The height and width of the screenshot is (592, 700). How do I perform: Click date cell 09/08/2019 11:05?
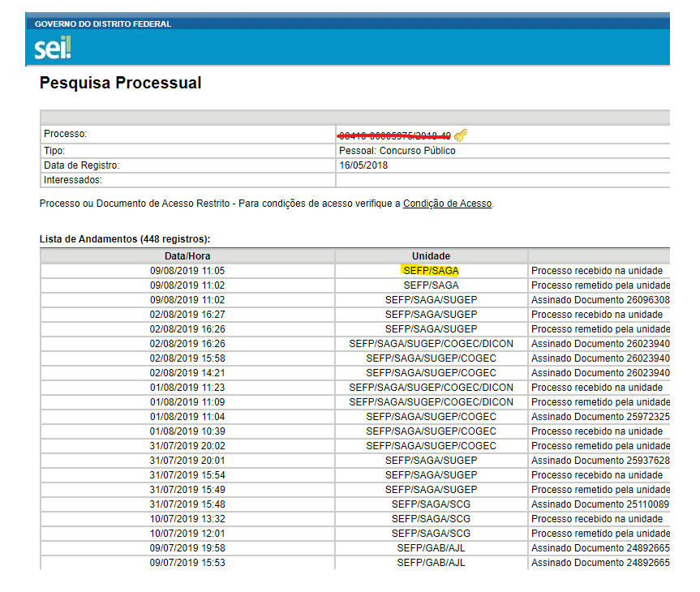[x=187, y=271]
